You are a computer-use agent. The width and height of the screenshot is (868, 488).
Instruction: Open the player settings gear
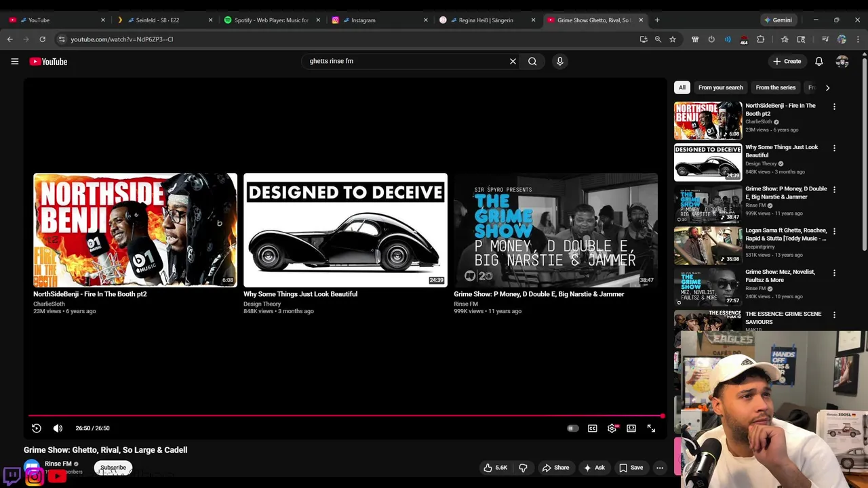pos(612,428)
